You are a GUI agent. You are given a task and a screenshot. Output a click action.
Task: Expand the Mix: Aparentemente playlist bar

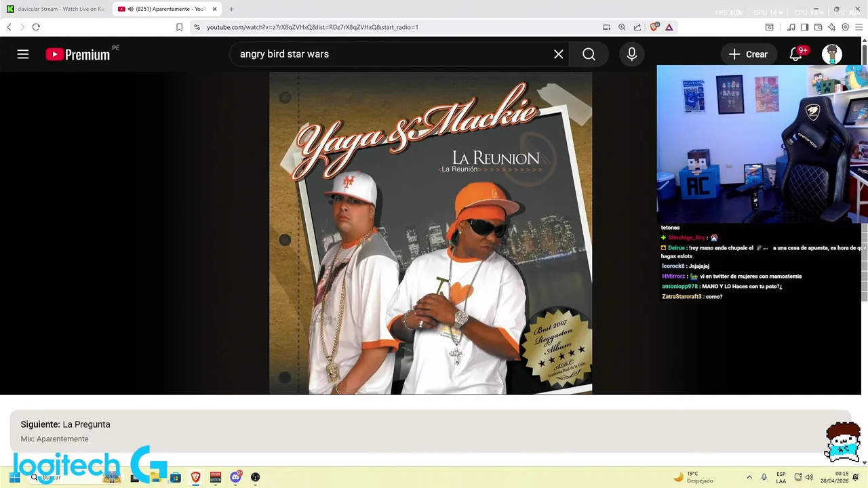coord(431,431)
